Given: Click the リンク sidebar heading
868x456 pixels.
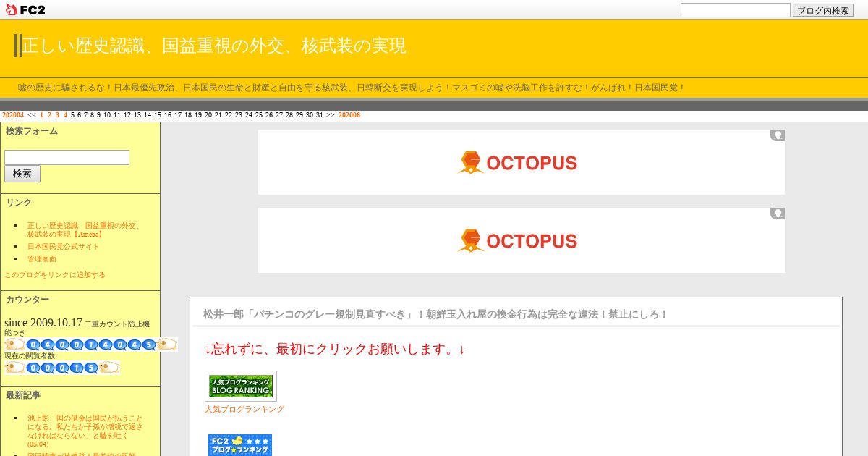Looking at the screenshot, I should coord(19,203).
